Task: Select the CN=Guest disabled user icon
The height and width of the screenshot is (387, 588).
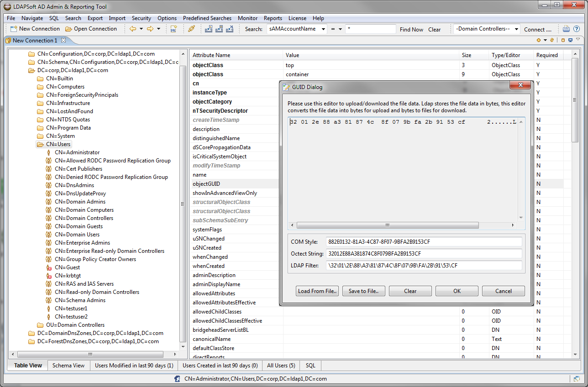Action: 49,267
